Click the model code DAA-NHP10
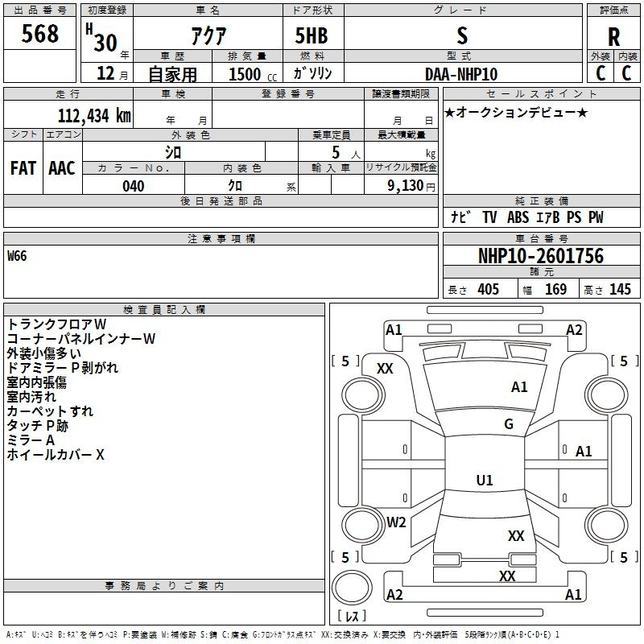The height and width of the screenshot is (644, 644). pos(461,74)
